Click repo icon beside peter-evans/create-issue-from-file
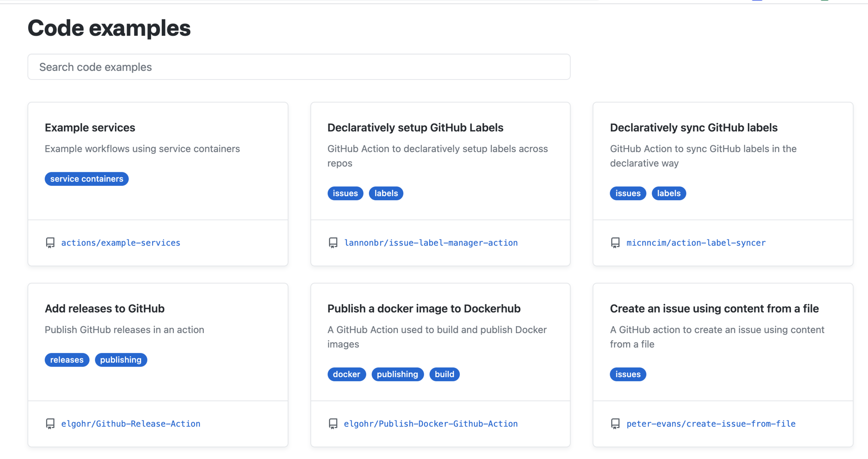Image resolution: width=868 pixels, height=459 pixels. tap(615, 424)
